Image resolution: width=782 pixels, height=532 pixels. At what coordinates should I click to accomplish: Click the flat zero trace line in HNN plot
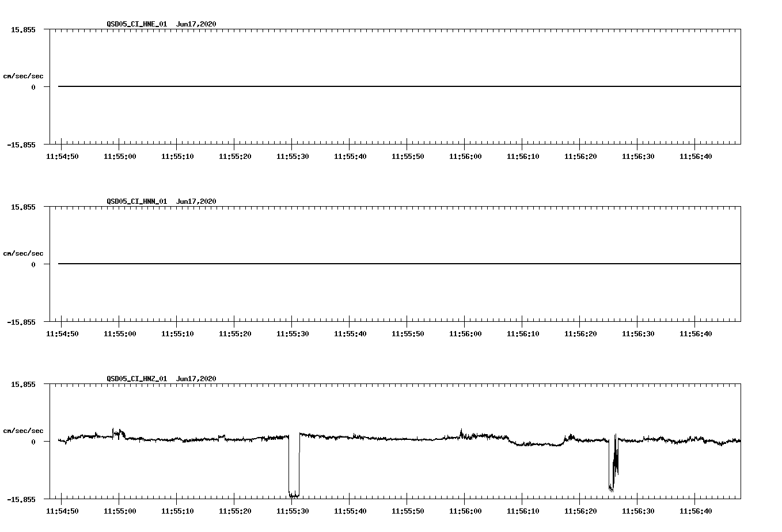[399, 264]
